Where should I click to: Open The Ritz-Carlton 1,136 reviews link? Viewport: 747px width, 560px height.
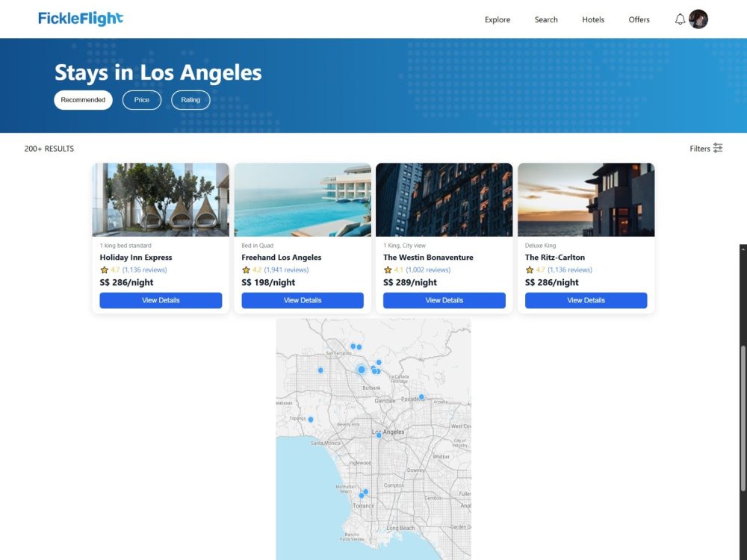click(570, 270)
